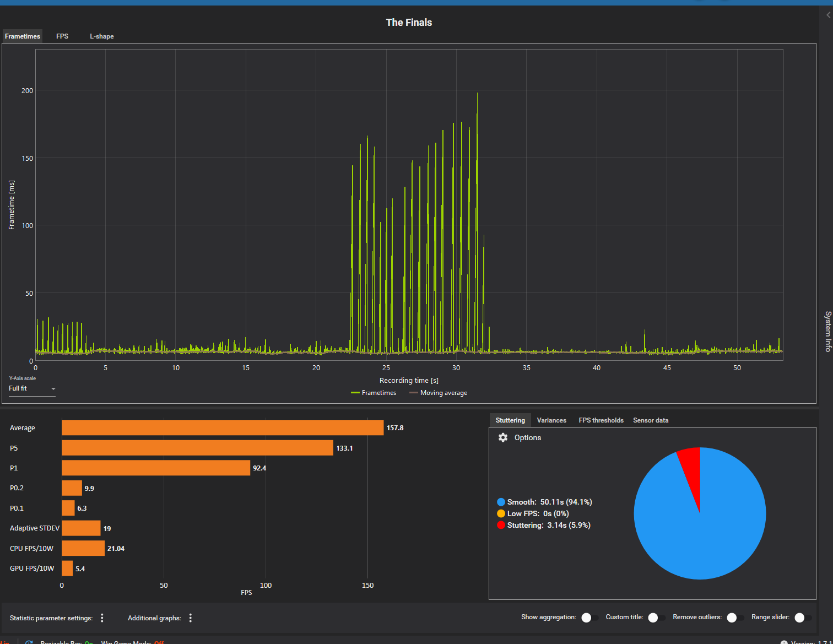833x644 pixels.
Task: Click the 'Adaptive STDEV' row label
Action: (35, 528)
